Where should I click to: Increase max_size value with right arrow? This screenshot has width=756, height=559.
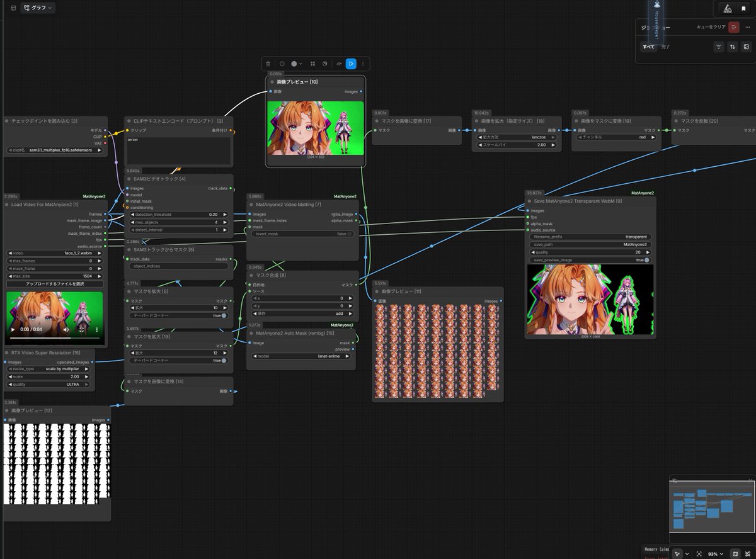[100, 276]
